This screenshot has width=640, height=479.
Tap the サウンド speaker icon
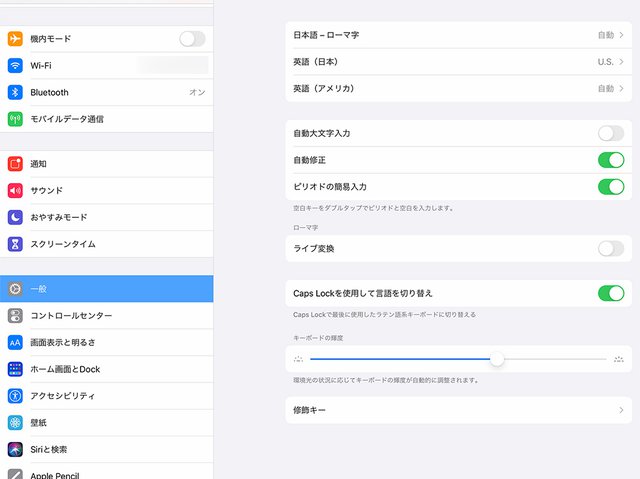(x=15, y=191)
